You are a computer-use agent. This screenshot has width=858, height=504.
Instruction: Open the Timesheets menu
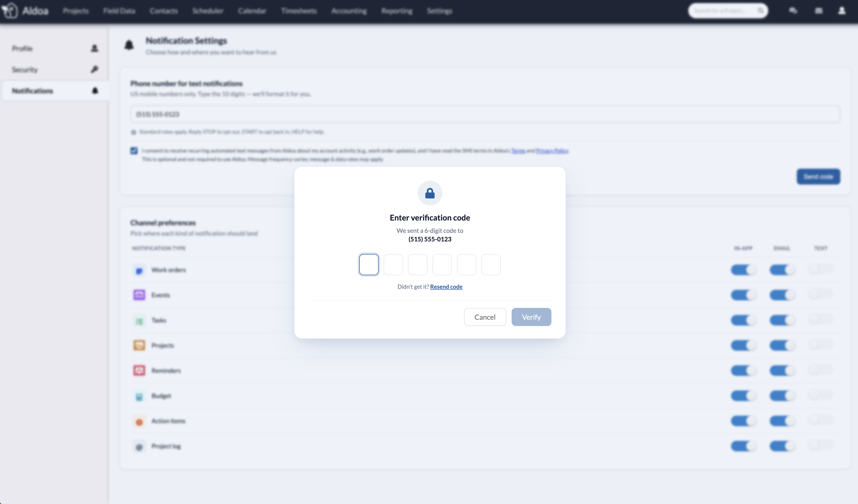(x=299, y=11)
